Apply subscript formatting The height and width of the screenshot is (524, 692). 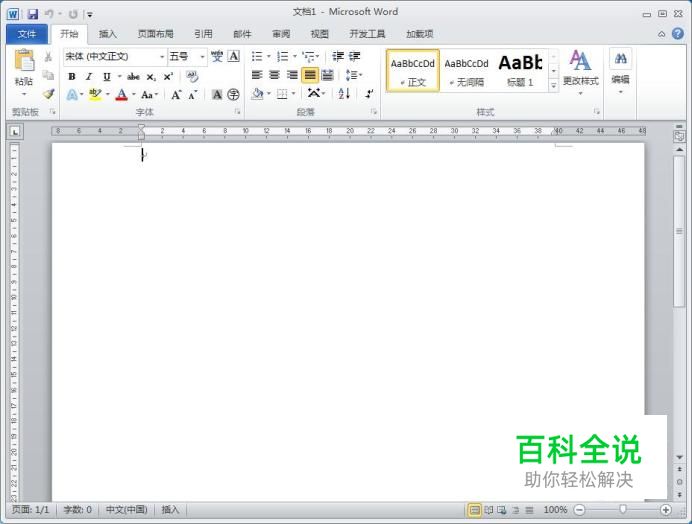click(x=151, y=77)
